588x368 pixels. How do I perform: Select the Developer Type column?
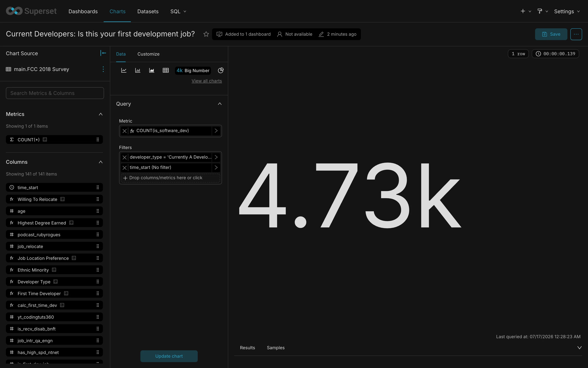(54, 282)
